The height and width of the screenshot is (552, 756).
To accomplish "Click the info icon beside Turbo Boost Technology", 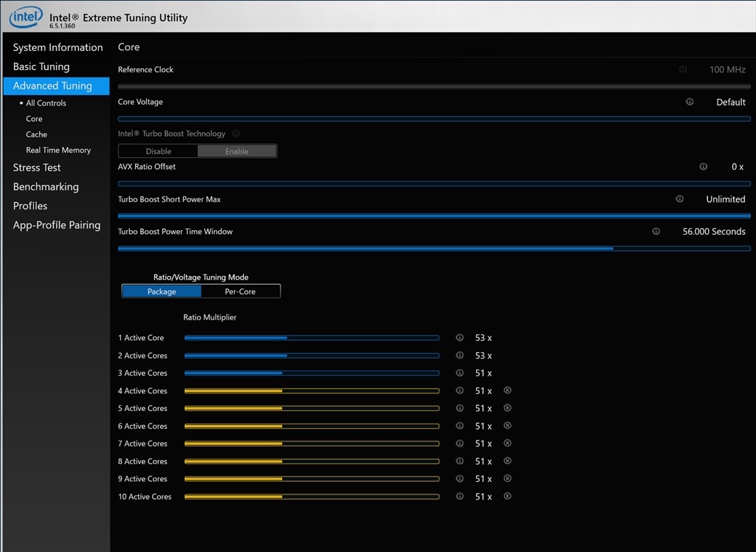I will (236, 134).
